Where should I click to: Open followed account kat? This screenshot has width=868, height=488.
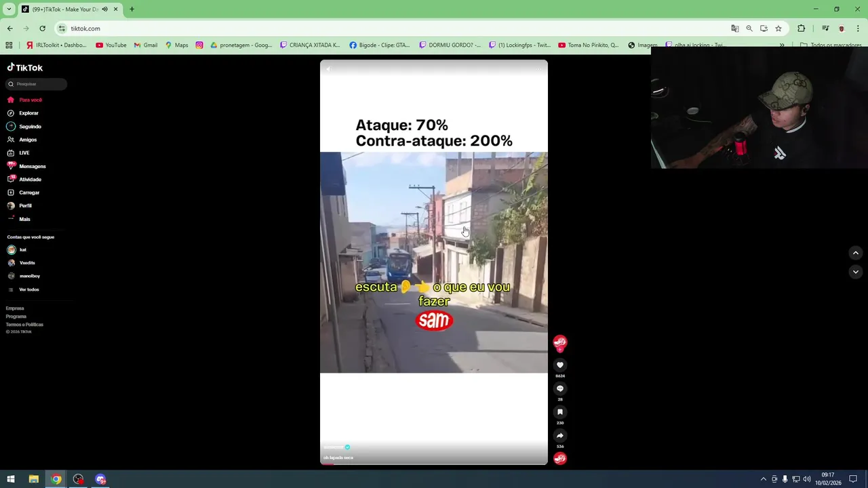pyautogui.click(x=18, y=249)
